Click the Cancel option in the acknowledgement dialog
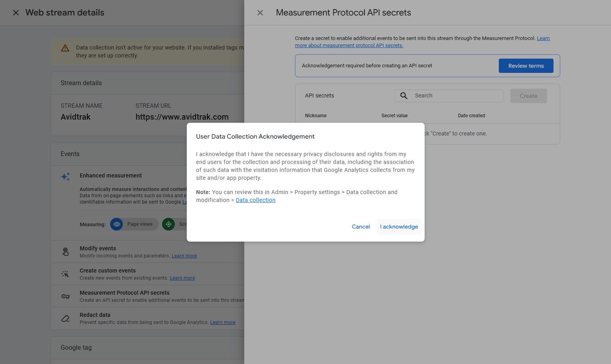Viewport: 611px width, 364px height. click(x=360, y=226)
